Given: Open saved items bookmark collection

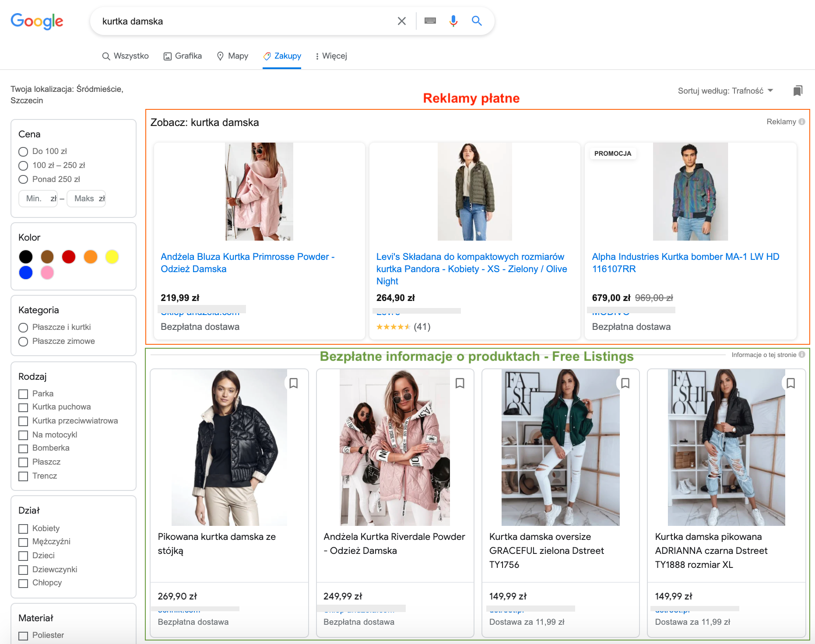Looking at the screenshot, I should click(x=797, y=91).
